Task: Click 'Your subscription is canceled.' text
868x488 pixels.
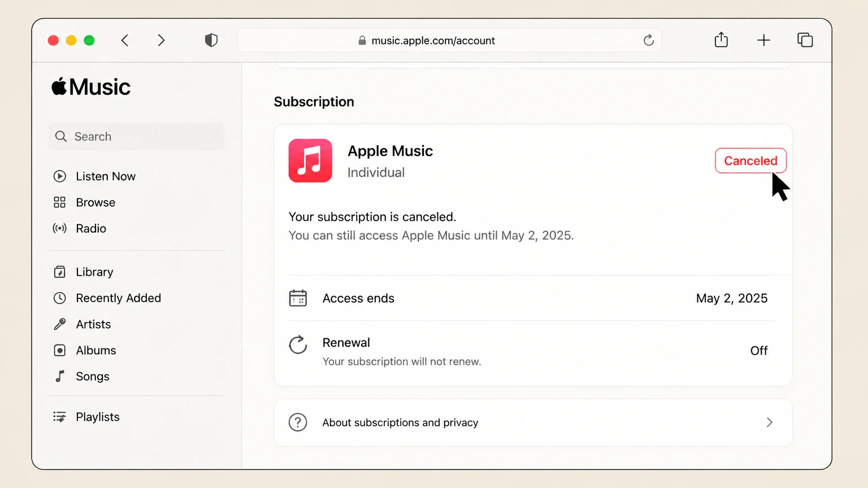Action: tap(372, 217)
